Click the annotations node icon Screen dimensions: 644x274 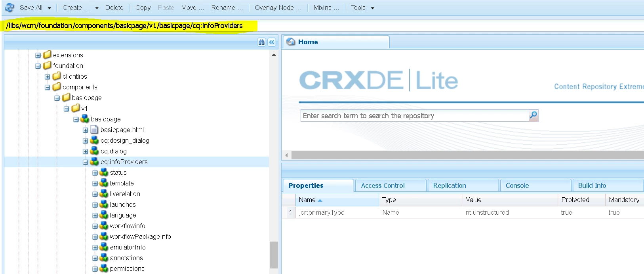104,257
